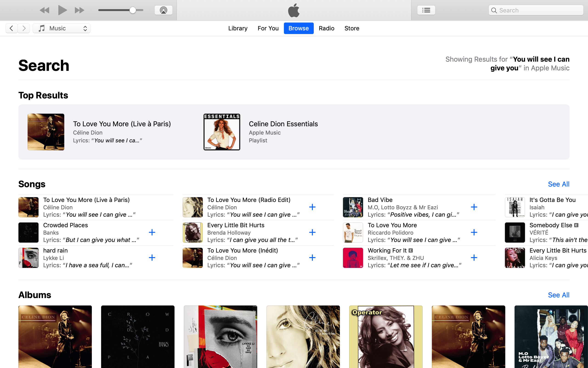Add Riccardo Polidoro's To Love You More

pyautogui.click(x=474, y=233)
